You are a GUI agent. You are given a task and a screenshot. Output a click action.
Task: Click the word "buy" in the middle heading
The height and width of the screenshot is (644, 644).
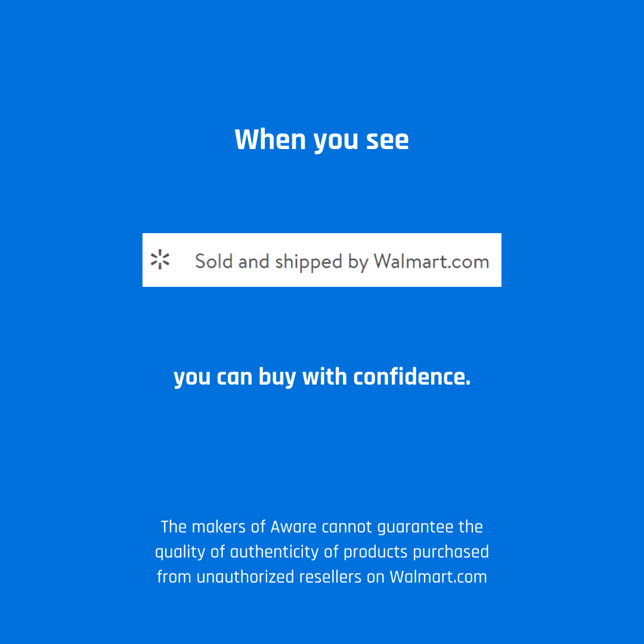pos(277,377)
